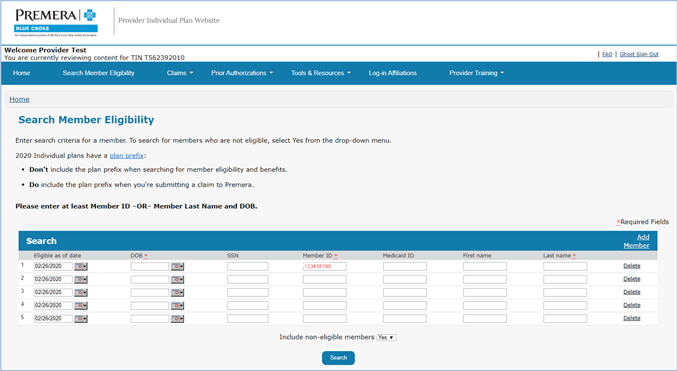The width and height of the screenshot is (677, 371).
Task: Delete search row 4
Action: (632, 305)
